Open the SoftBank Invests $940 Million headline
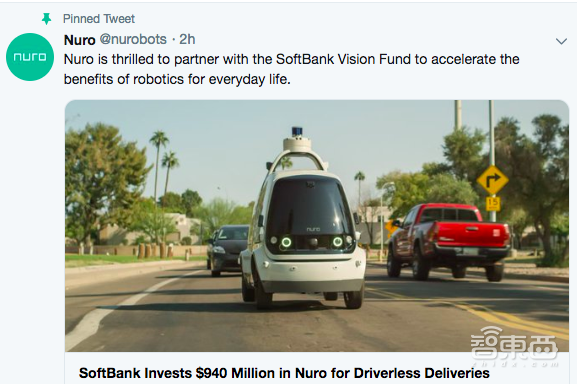Screen dimensions: 577x384 [x=284, y=373]
